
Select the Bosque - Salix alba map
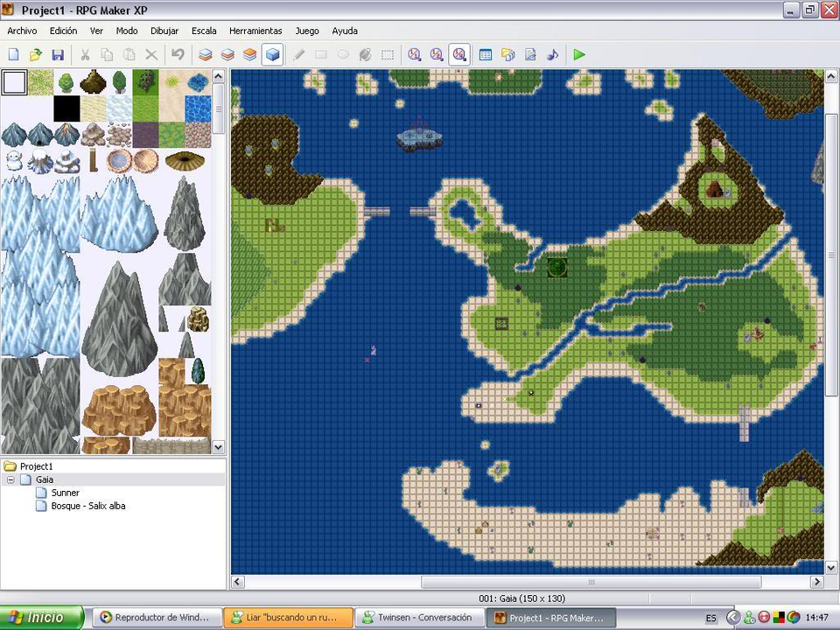[87, 506]
